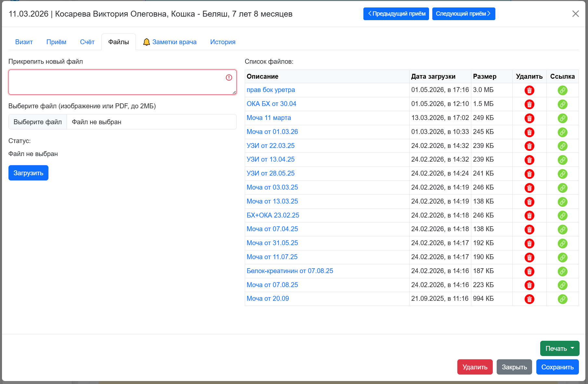Click link icon for 'УЗИ от 22.03.25'
Image resolution: width=588 pixels, height=384 pixels.
coord(562,146)
